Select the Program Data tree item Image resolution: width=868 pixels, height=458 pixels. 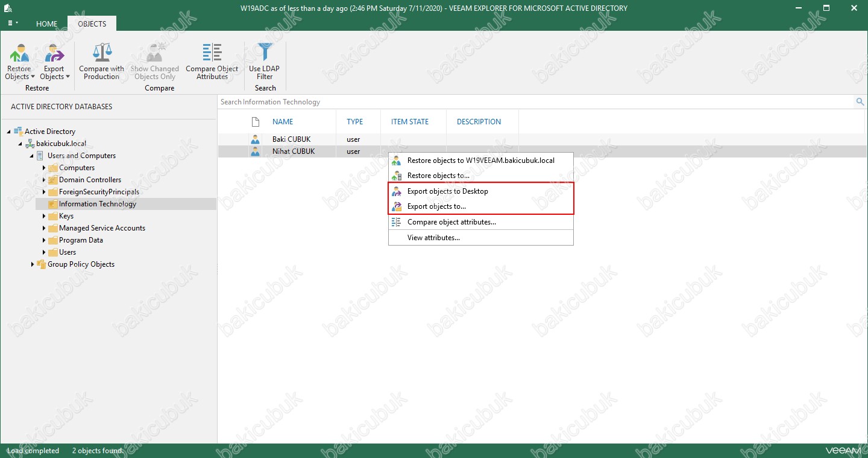coord(81,240)
